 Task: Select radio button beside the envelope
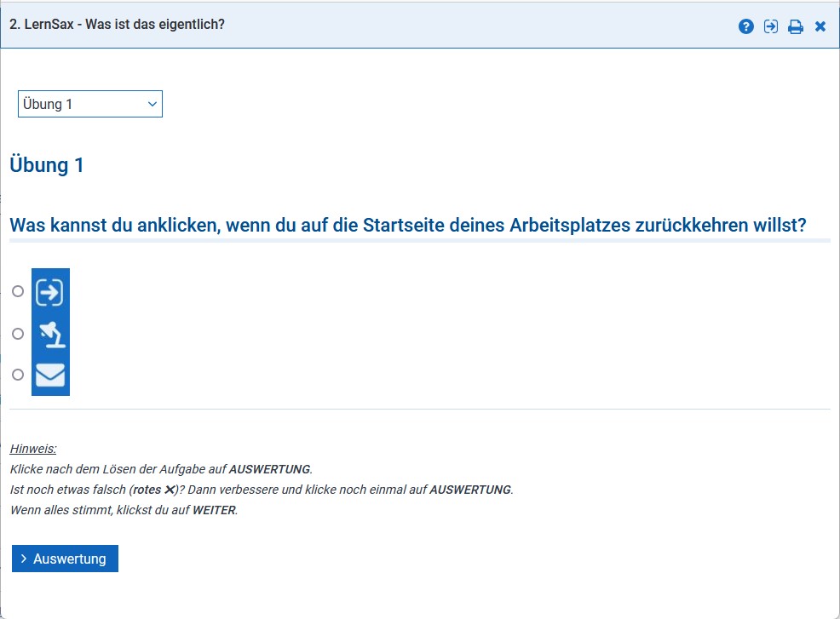pyautogui.click(x=18, y=374)
